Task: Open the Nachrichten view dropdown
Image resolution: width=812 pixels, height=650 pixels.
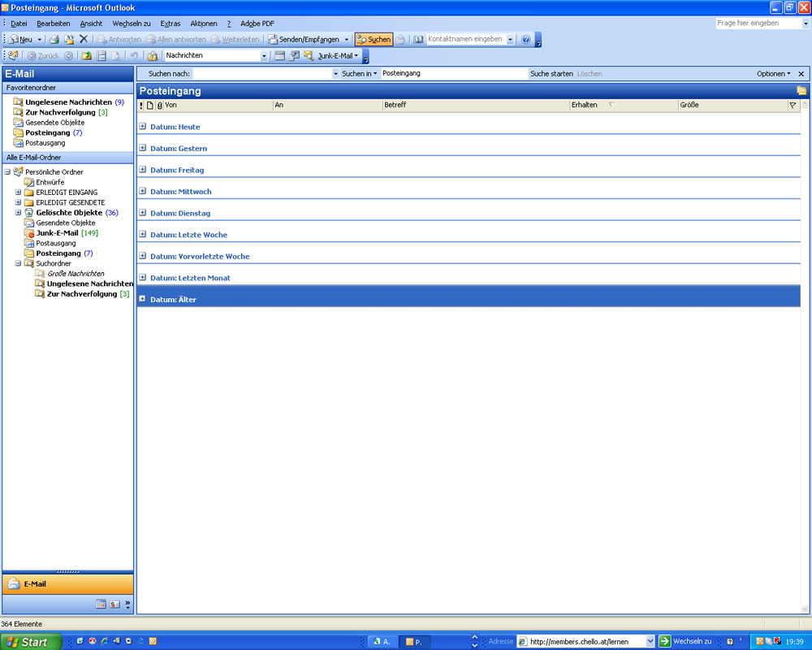Action: point(264,56)
